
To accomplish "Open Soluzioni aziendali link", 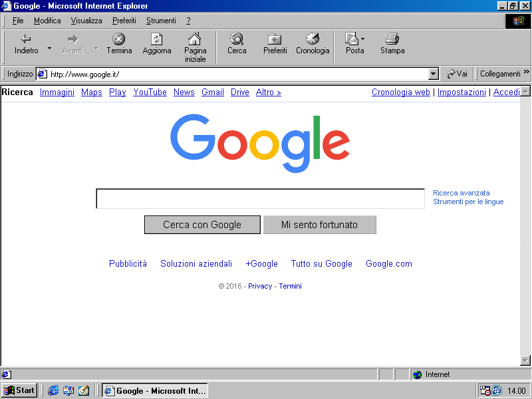I will (196, 263).
